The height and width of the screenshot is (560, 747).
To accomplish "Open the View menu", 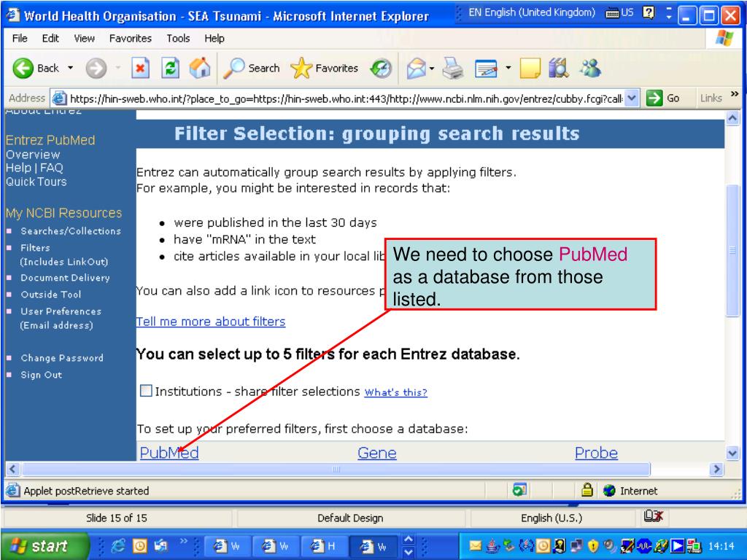I will click(x=84, y=38).
